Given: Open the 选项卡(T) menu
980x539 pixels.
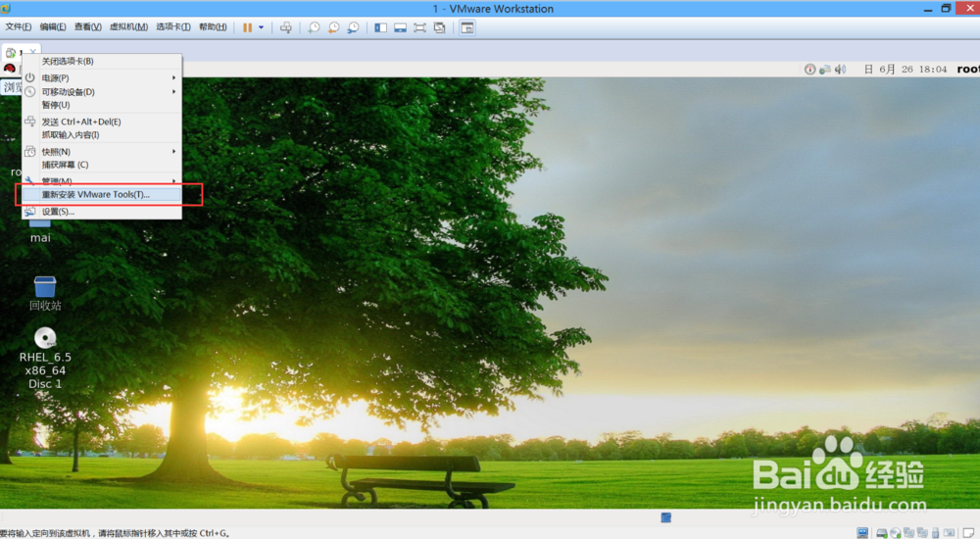Looking at the screenshot, I should [x=173, y=26].
